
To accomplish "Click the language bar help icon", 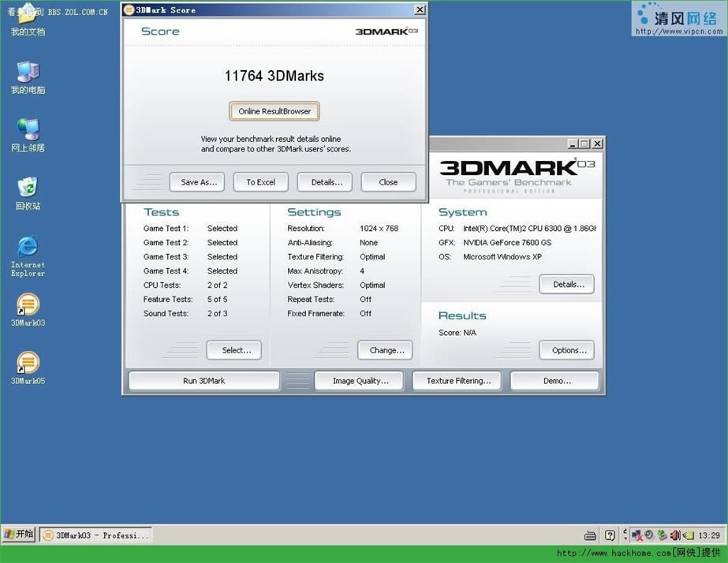I will click(x=610, y=535).
